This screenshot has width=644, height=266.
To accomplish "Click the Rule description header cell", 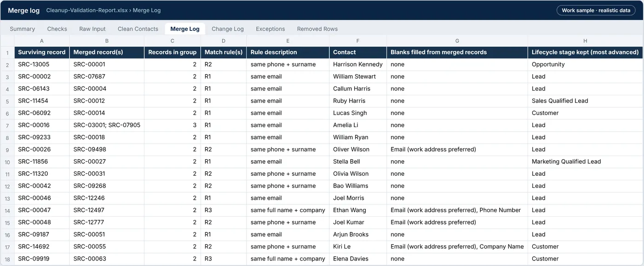I will click(x=288, y=52).
